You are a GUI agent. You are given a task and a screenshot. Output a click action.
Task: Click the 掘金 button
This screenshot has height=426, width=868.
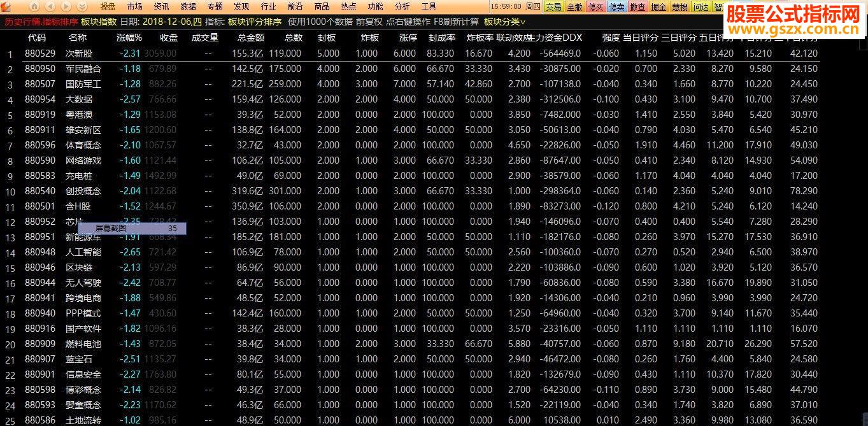(x=659, y=7)
